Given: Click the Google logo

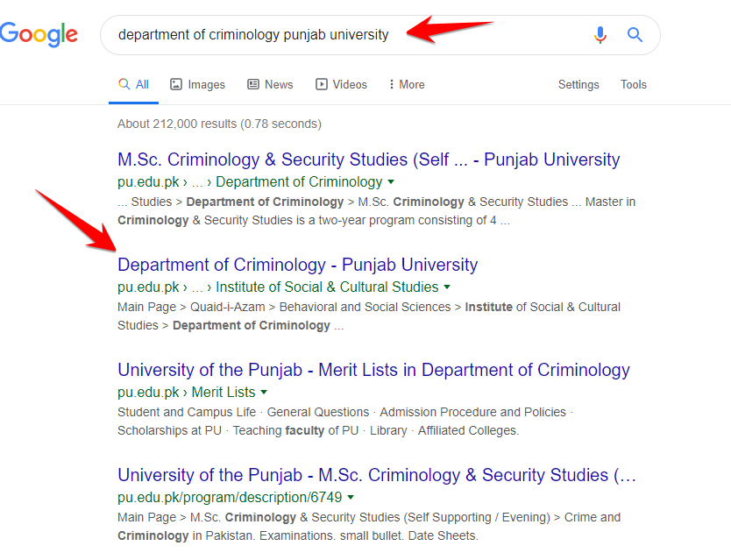Looking at the screenshot, I should (x=39, y=35).
